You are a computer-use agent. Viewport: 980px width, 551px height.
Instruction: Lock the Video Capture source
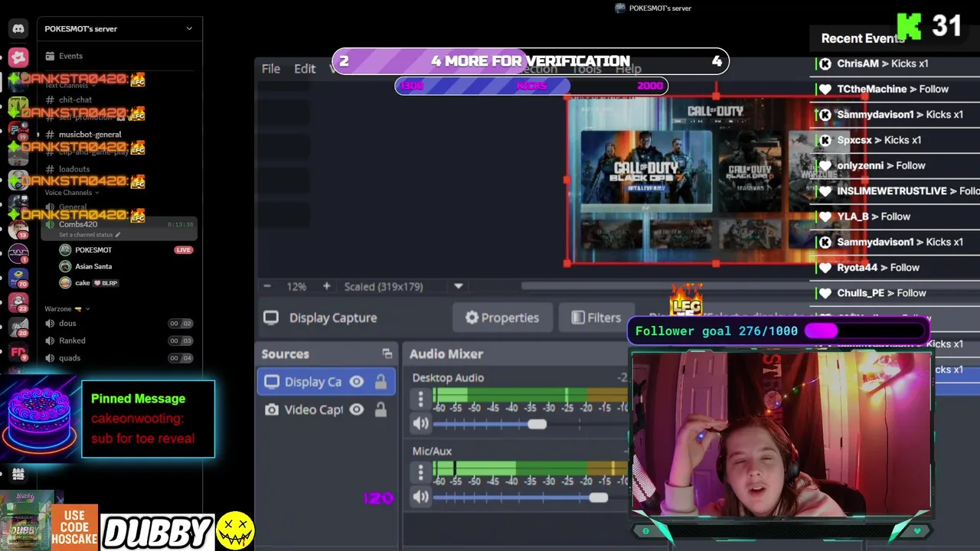(381, 409)
